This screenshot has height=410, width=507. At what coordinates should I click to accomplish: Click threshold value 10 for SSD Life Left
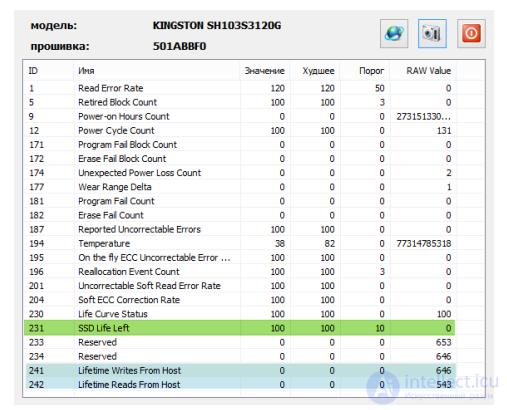point(380,328)
